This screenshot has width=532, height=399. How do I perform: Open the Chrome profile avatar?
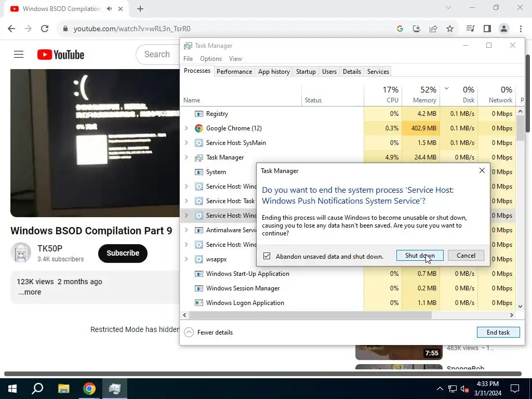click(x=504, y=29)
